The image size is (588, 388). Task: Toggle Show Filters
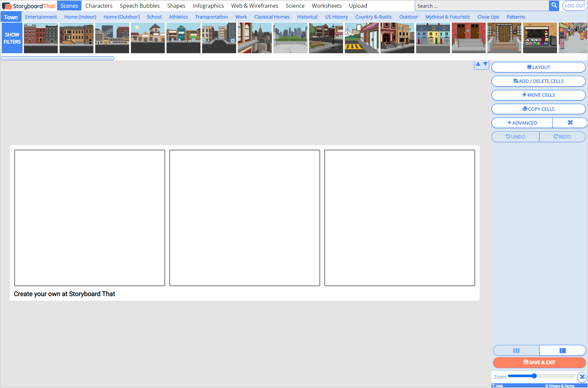coord(12,38)
